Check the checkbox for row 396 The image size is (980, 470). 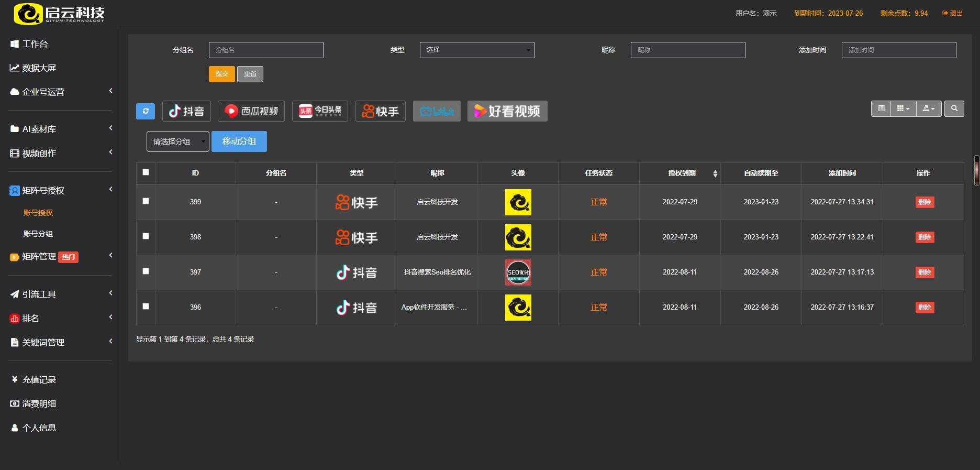146,306
